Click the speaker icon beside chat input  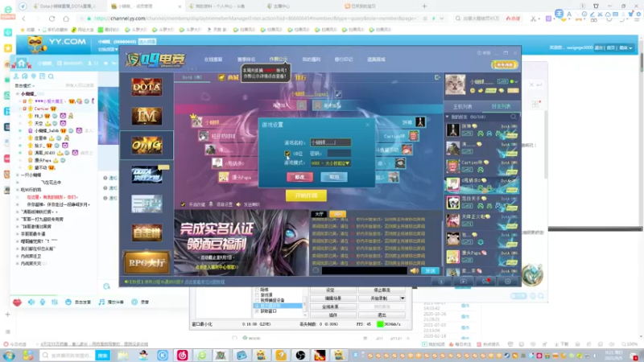click(x=414, y=271)
